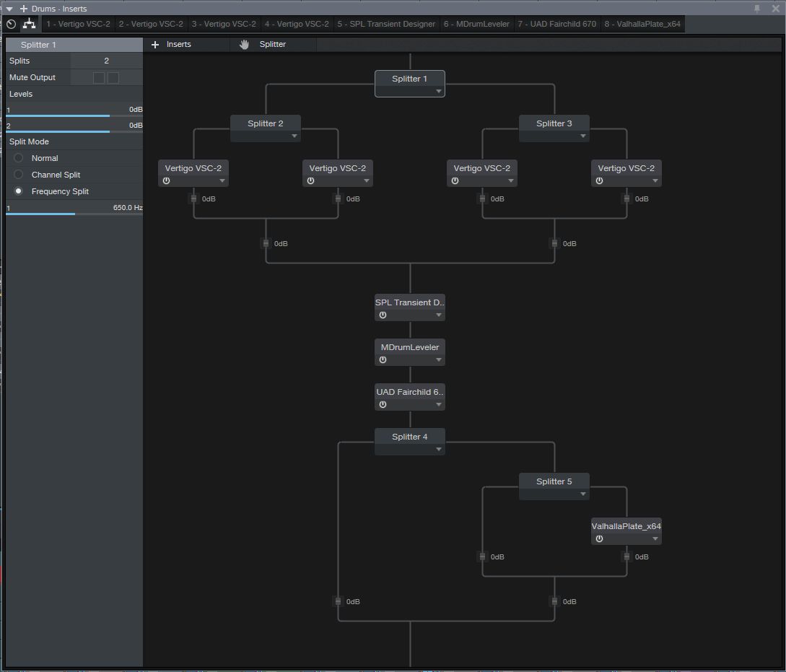Viewport: 786px width, 672px height.
Task: Bypass the leftmost Vertigo VSC-2 power icon
Action: point(167,181)
